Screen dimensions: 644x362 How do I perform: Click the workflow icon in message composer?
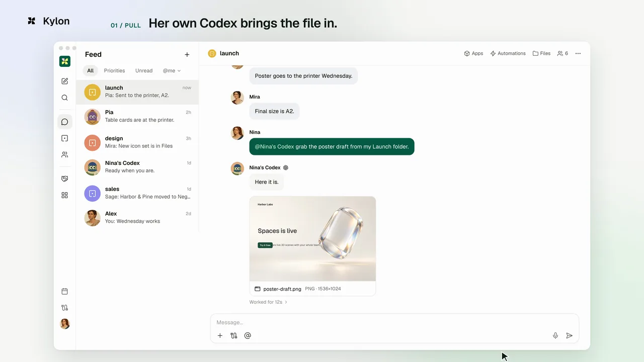234,335
